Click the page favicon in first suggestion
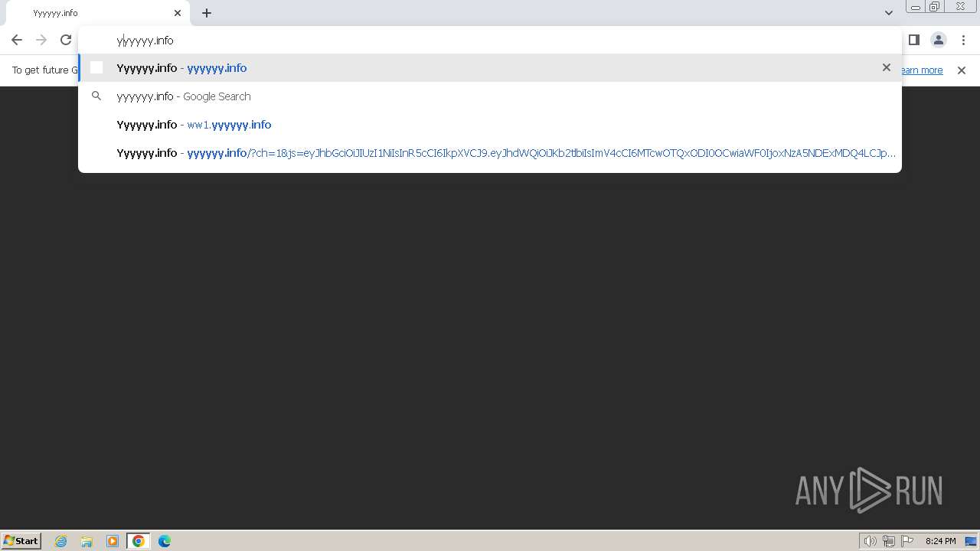 (x=96, y=68)
